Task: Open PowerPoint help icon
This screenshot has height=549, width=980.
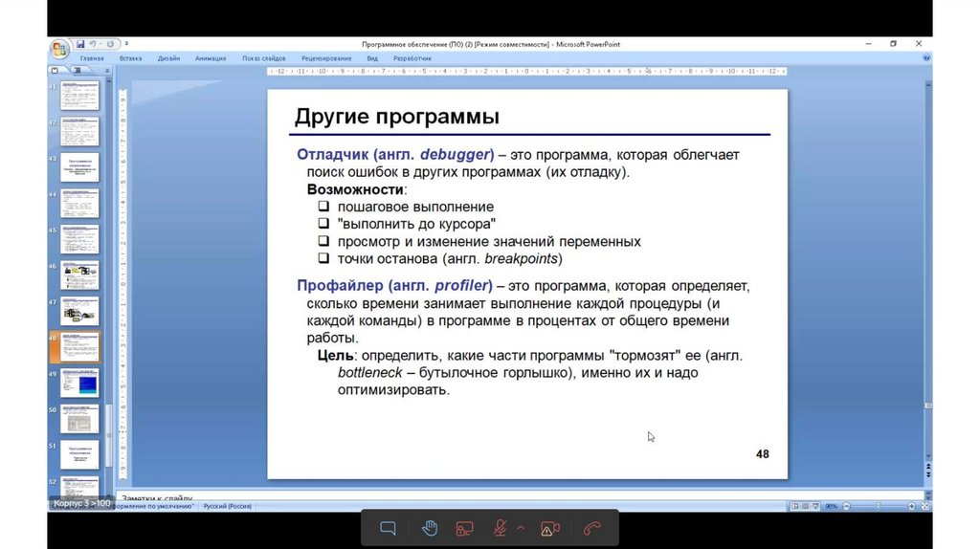Action: pos(926,57)
